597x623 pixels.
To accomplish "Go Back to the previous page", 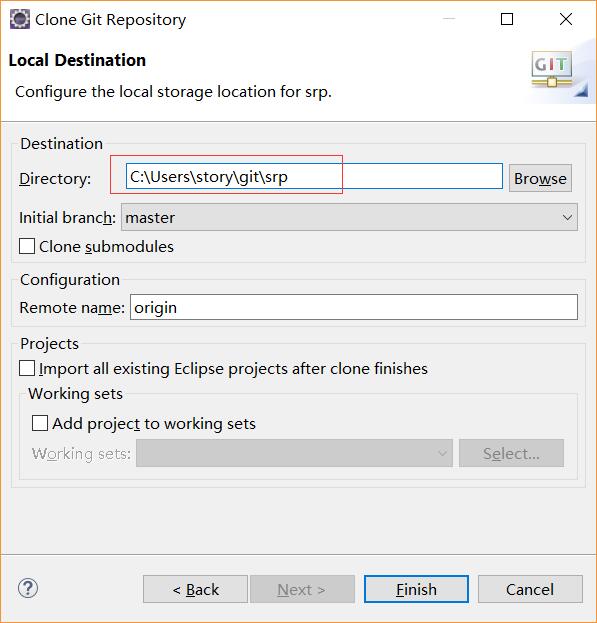I will [x=195, y=589].
